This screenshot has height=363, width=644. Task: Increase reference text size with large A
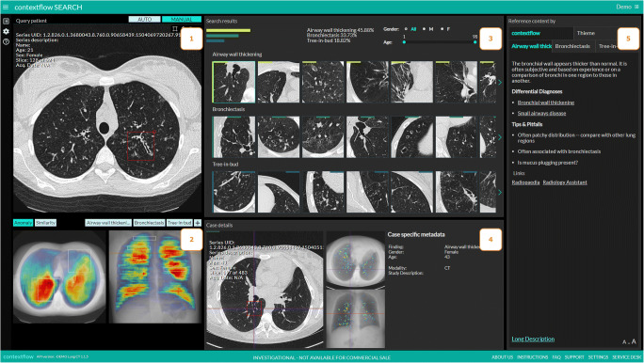(x=634, y=341)
